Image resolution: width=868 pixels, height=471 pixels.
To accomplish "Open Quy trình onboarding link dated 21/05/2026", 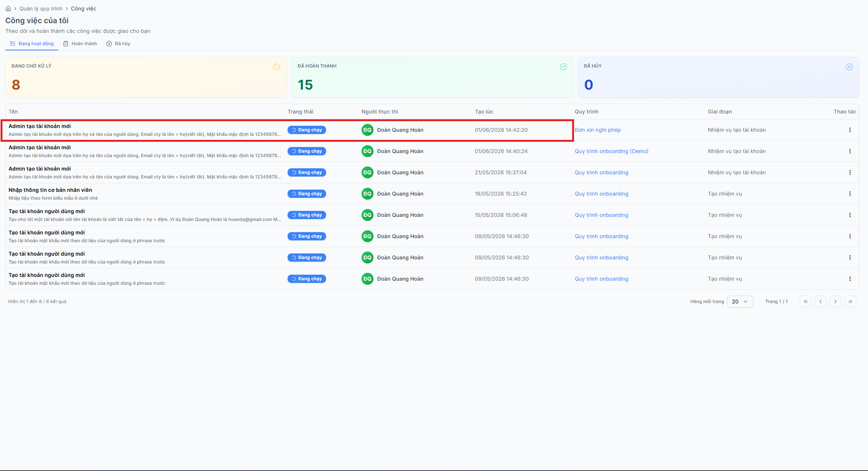I will pos(601,172).
